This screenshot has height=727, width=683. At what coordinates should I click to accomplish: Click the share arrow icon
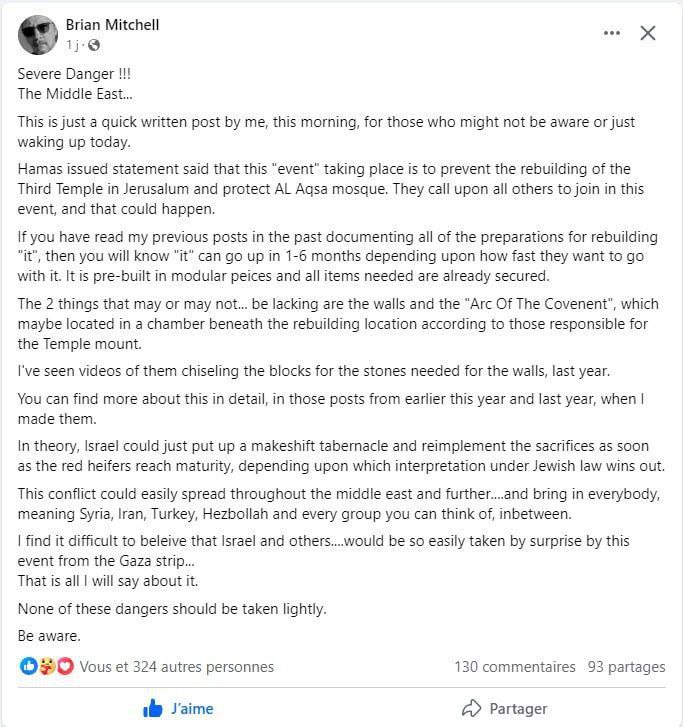[472, 708]
